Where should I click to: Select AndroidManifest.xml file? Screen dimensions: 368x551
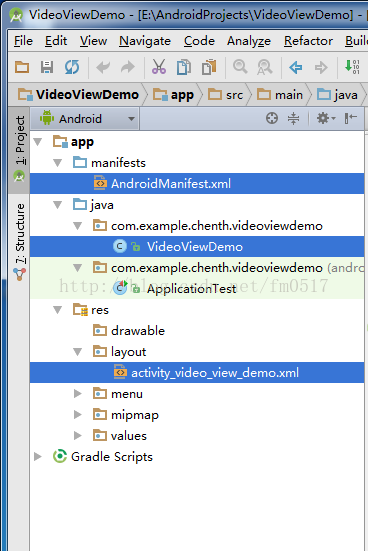click(197, 183)
